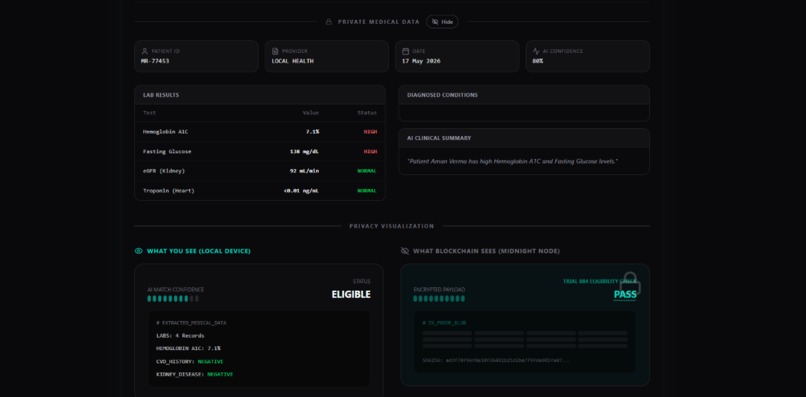Viewport: 806px width, 397px height.
Task: Click the AI Match Confidence progress bar
Action: (173, 299)
